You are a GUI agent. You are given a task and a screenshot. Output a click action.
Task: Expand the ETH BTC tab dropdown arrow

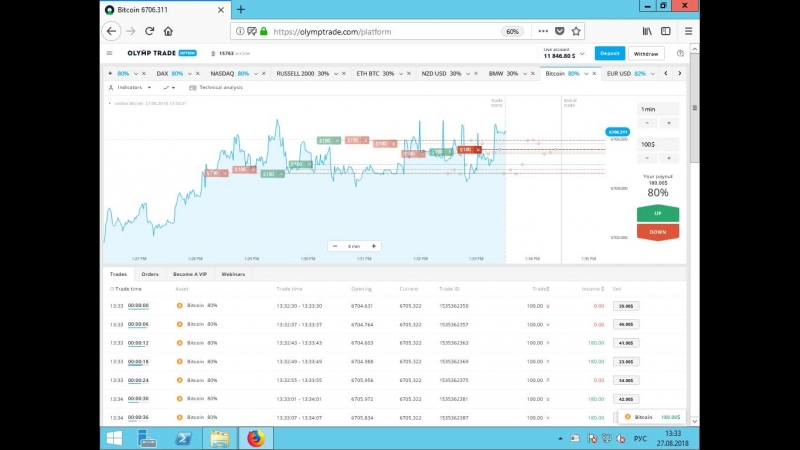[401, 73]
